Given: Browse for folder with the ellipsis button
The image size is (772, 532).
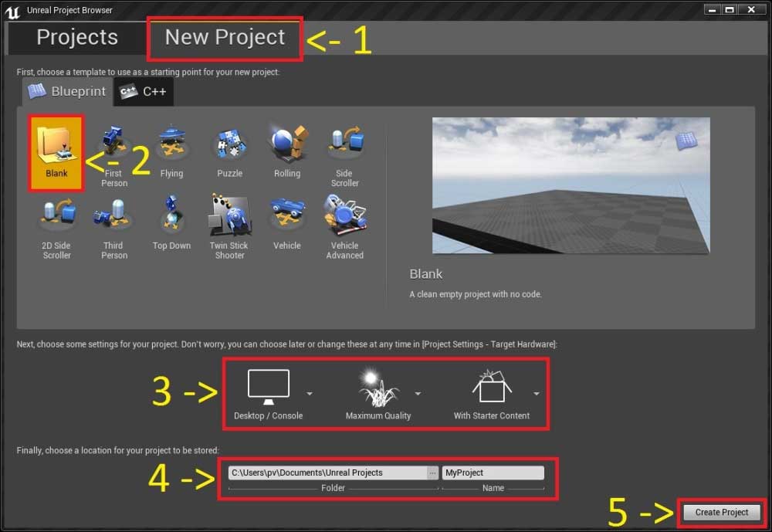Looking at the screenshot, I should (x=432, y=473).
